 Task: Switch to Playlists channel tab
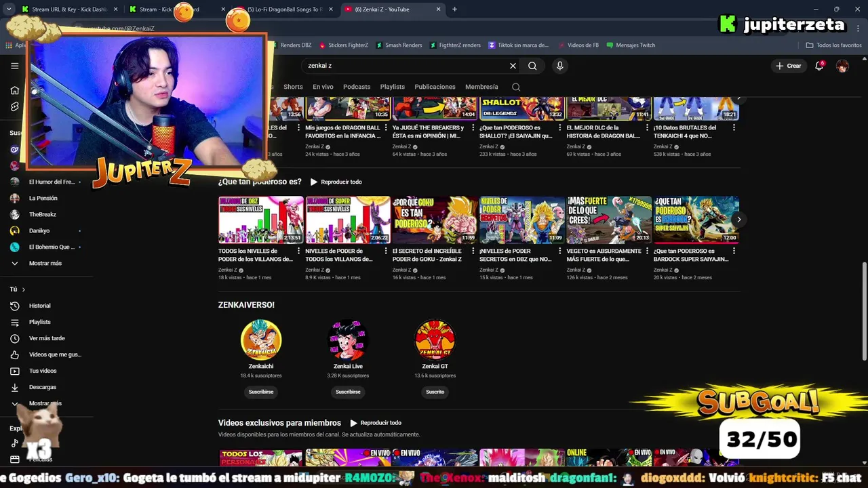point(392,87)
